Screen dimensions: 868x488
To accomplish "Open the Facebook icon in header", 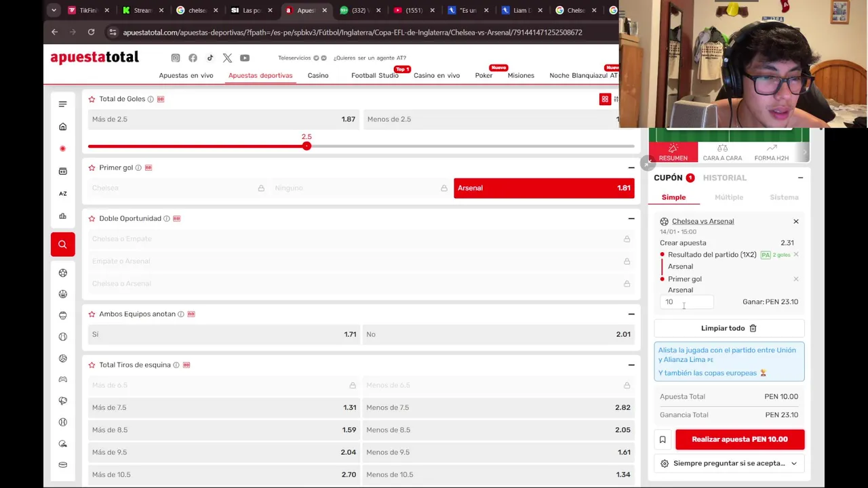I will click(x=193, y=58).
